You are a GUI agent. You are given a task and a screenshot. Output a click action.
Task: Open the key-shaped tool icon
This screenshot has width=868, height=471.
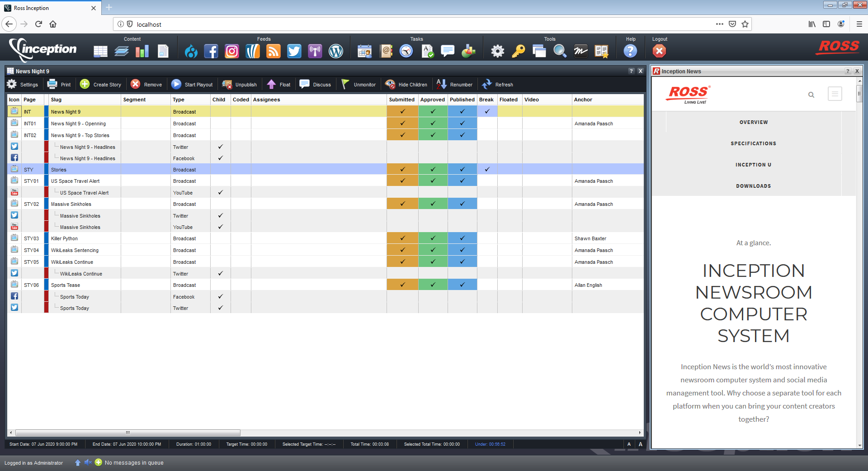click(x=518, y=51)
